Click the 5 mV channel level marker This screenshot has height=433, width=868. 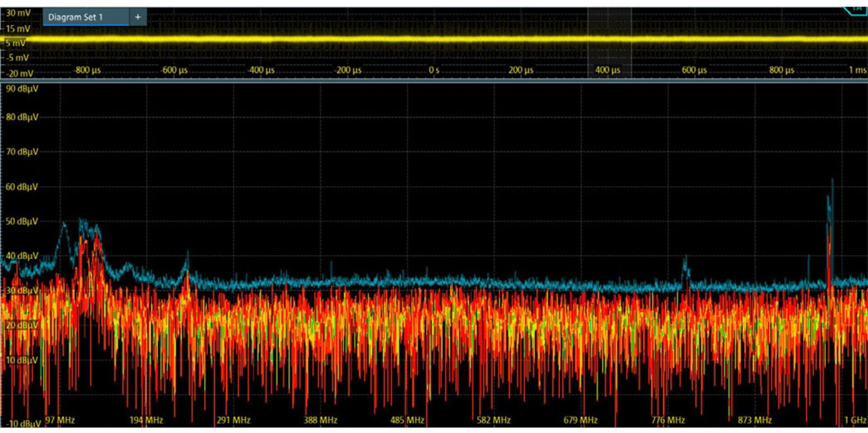(15, 43)
